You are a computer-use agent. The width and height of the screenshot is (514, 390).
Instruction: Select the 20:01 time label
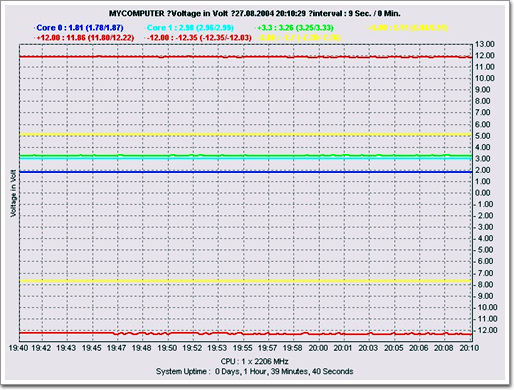(x=343, y=348)
